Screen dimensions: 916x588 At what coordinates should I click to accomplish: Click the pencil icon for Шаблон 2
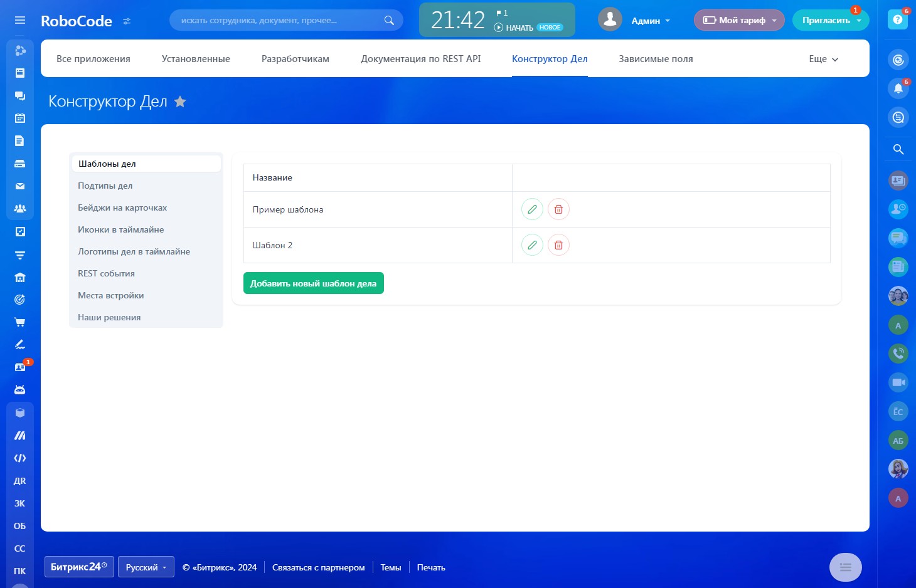[532, 245]
